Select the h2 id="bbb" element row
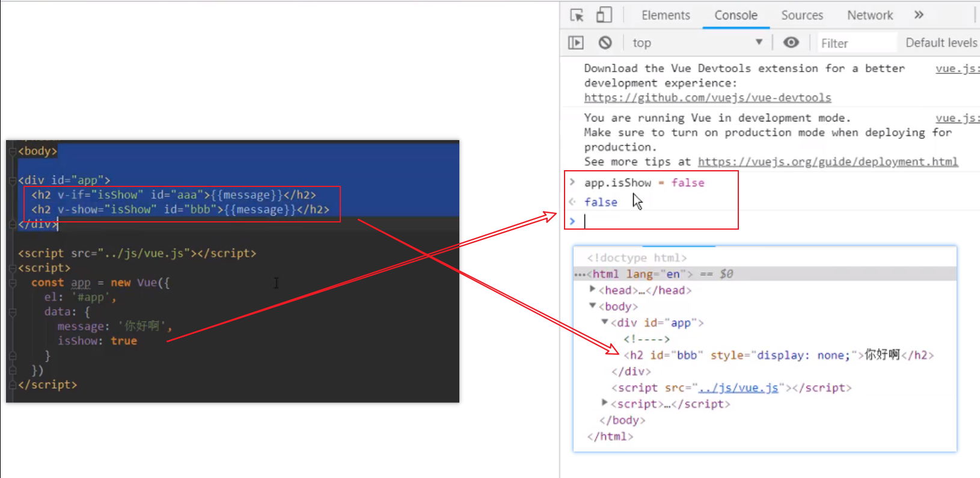Screen dimensions: 980x478 pos(779,355)
